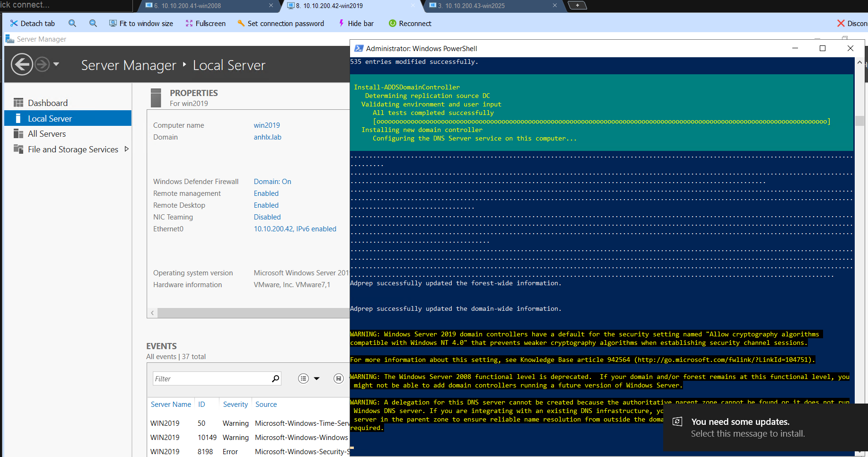Click Fit to window size

(141, 23)
